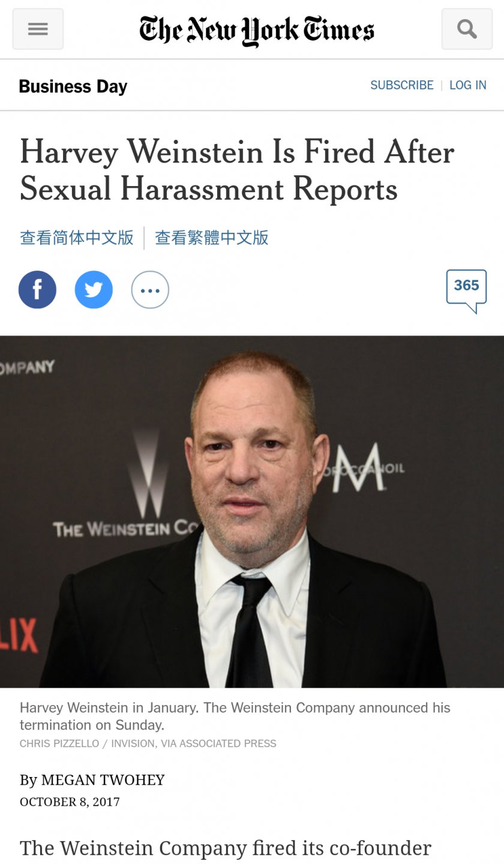Go to The New York Times homepage logo

(257, 30)
